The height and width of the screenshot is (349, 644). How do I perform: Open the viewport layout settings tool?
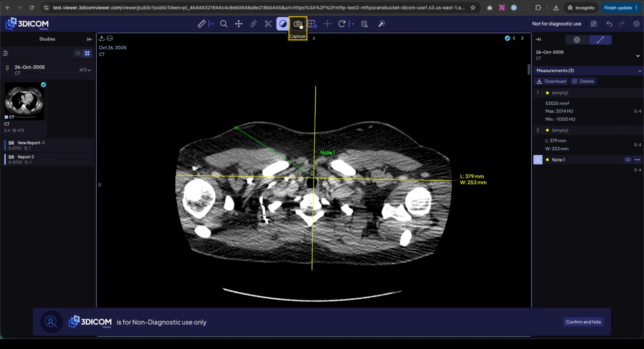[x=312, y=24]
